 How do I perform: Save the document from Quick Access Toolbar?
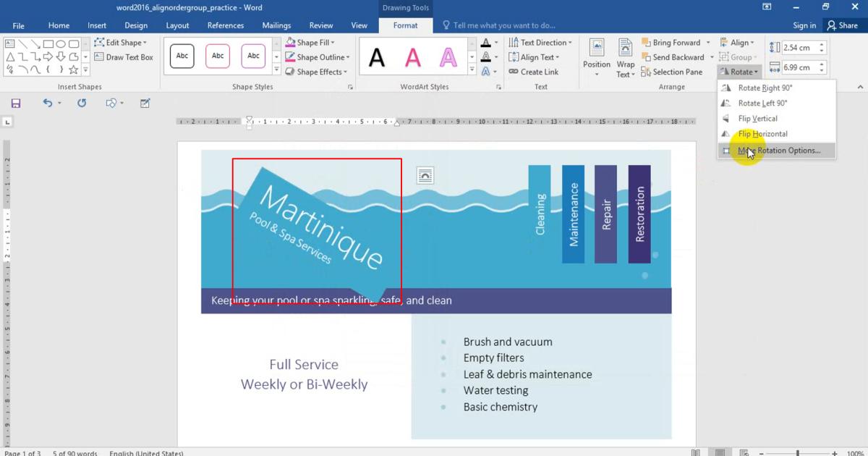coord(16,104)
